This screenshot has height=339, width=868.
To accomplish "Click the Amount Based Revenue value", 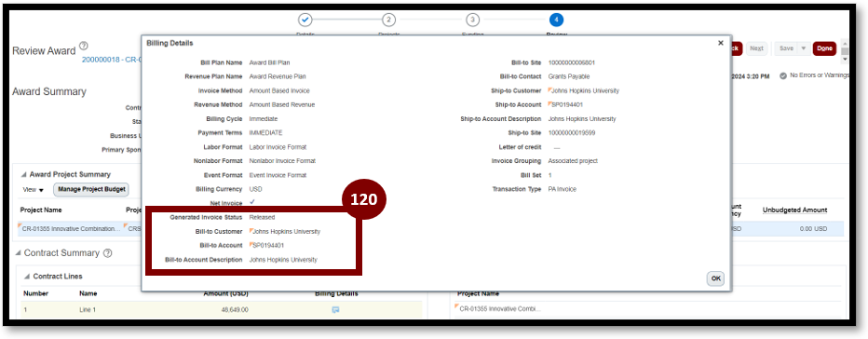I will 282,104.
